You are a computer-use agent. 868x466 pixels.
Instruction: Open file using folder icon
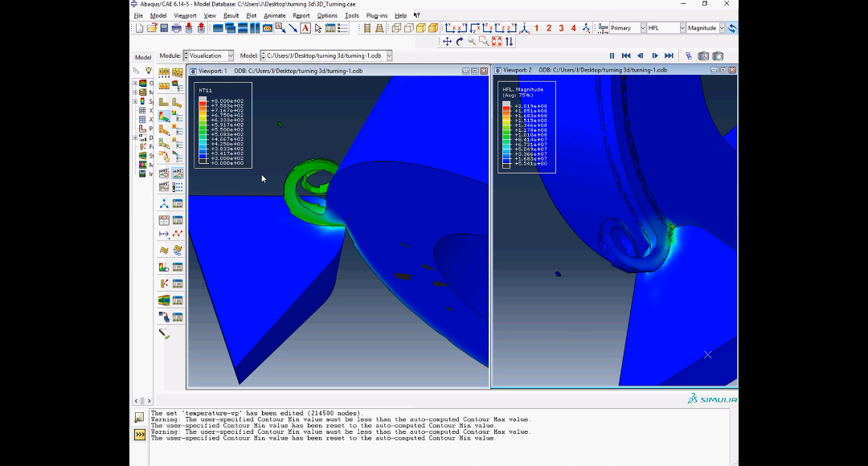[x=152, y=27]
